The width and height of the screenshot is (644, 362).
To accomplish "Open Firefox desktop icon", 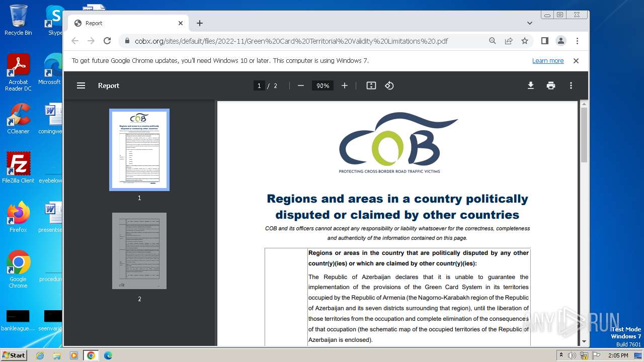I will pos(18,217).
